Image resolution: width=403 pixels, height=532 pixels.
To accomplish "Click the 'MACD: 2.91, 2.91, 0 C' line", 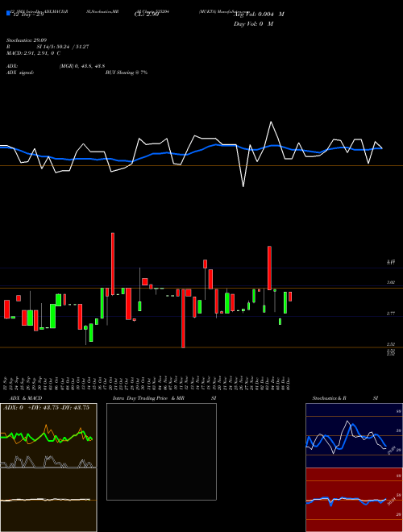I will [x=33, y=53].
